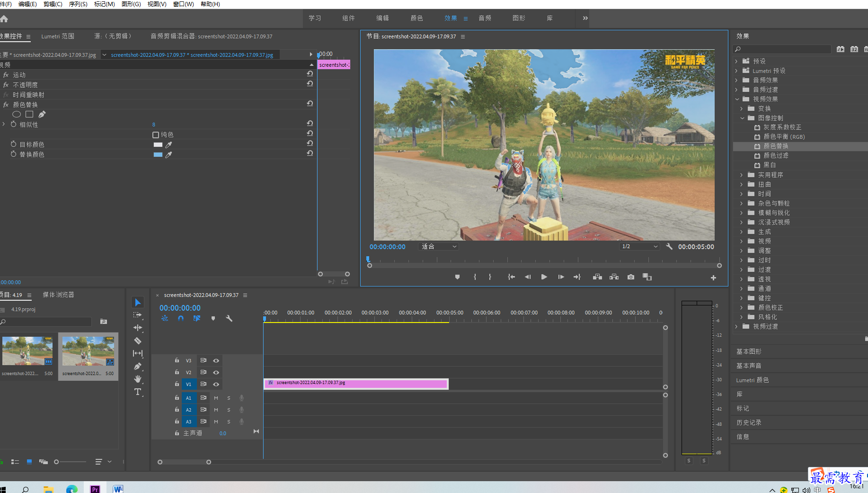Image resolution: width=868 pixels, height=493 pixels.
Task: Pick target color with 目标颜色 eyedropper
Action: tap(168, 144)
